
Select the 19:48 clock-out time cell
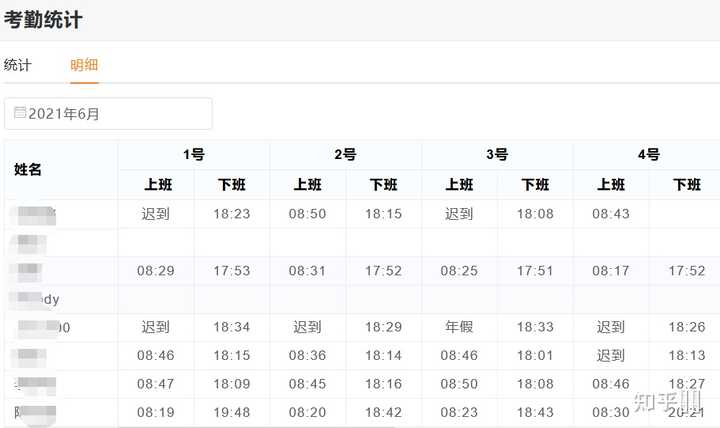232,412
